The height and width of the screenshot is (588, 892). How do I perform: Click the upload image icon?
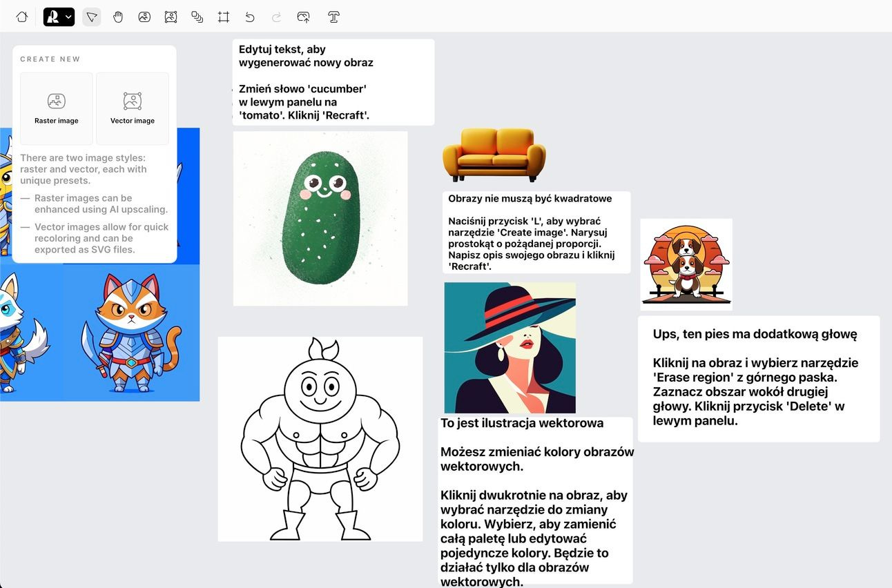coord(303,17)
